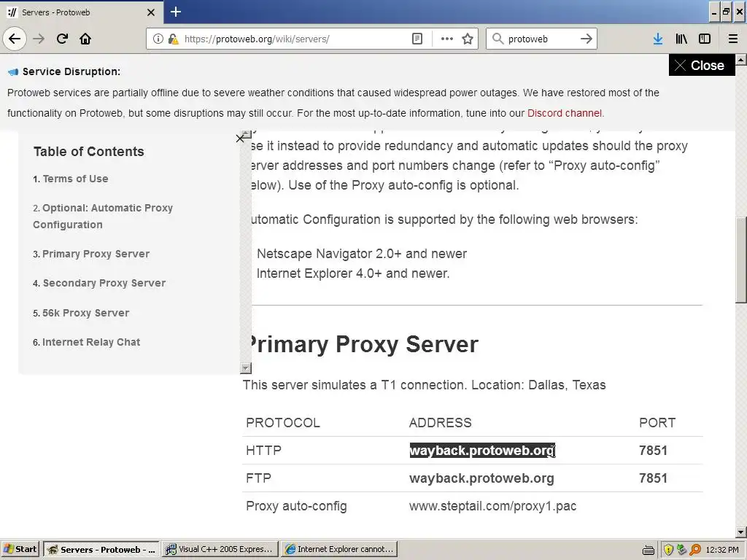Screen dimensions: 747x560
Task: Open page actions three-dot menu
Action: pyautogui.click(x=447, y=39)
